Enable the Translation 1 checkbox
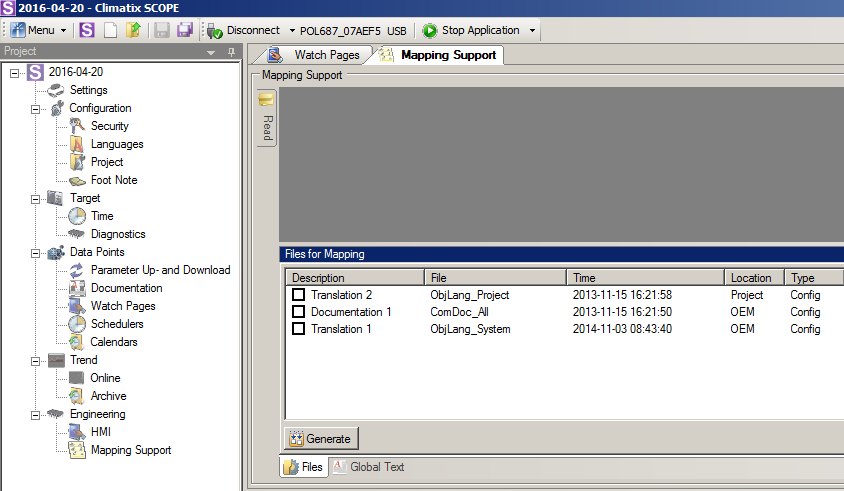The height and width of the screenshot is (491, 844). click(298, 329)
